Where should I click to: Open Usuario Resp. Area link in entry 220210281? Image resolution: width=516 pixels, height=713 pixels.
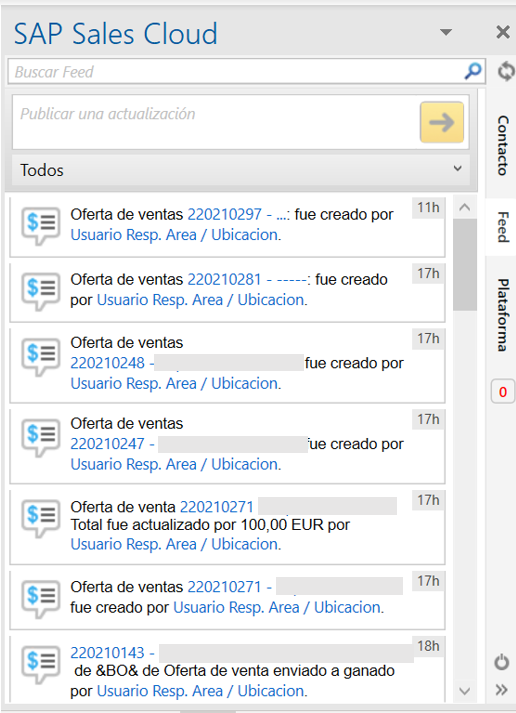pyautogui.click(x=202, y=300)
